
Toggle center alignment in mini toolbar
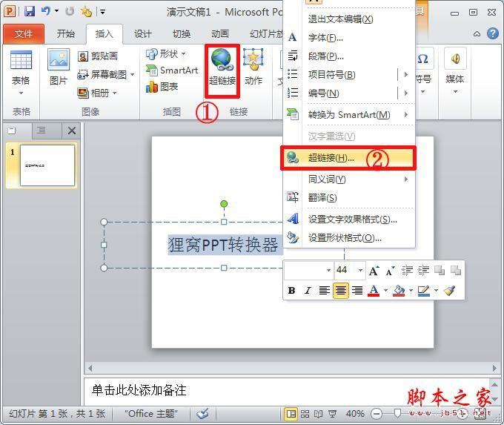[340, 291]
